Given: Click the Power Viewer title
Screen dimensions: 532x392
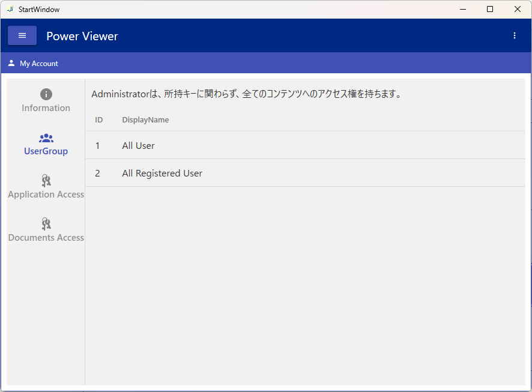Looking at the screenshot, I should [x=82, y=36].
